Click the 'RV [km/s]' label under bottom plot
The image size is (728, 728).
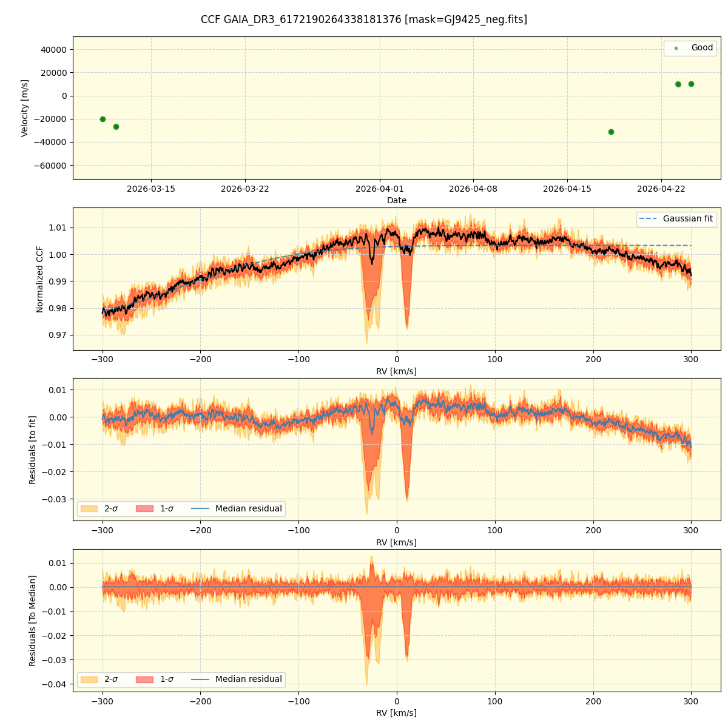click(x=397, y=713)
